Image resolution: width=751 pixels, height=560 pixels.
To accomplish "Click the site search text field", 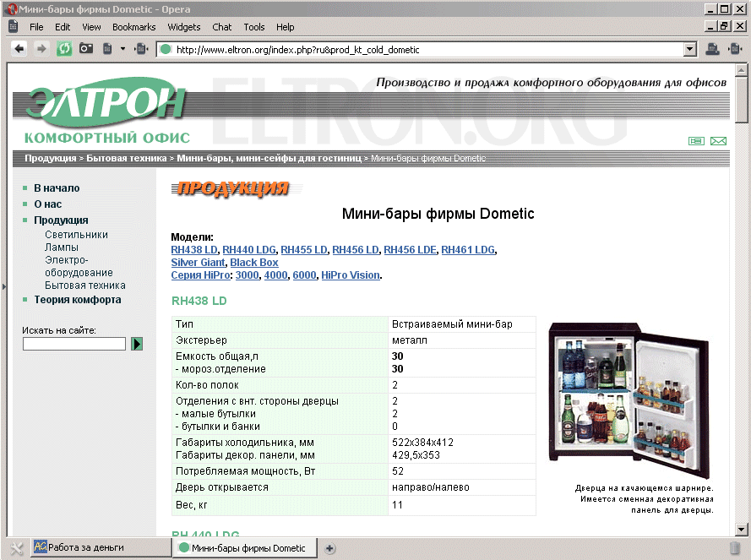I will point(74,344).
